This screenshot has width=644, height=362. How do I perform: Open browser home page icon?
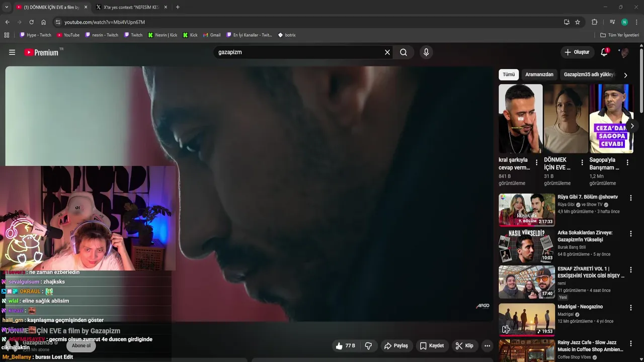(43, 22)
